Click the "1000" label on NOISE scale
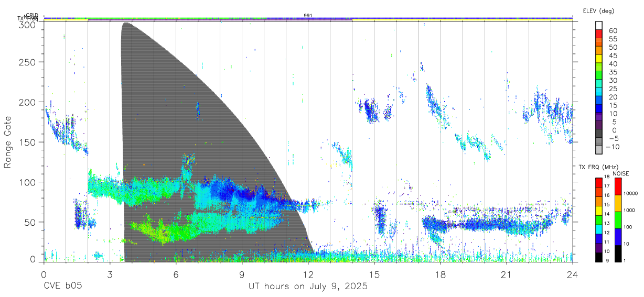Viewport: 644px width, 297px height. (x=629, y=210)
